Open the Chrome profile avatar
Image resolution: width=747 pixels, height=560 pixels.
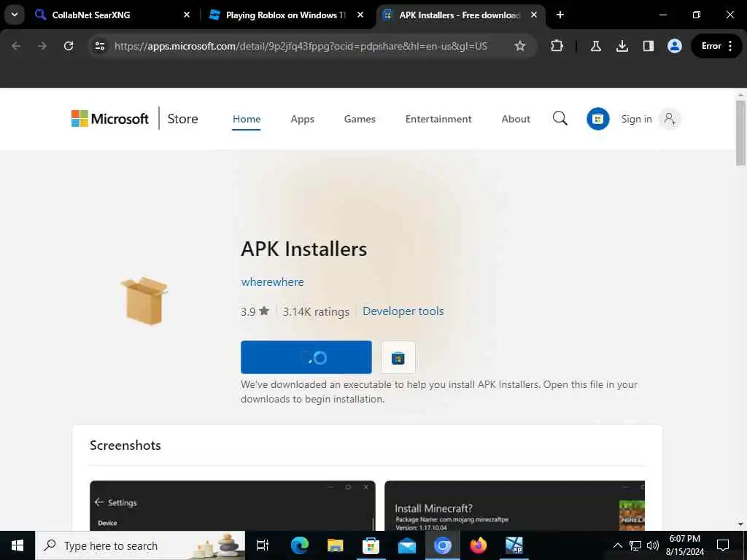coord(675,46)
